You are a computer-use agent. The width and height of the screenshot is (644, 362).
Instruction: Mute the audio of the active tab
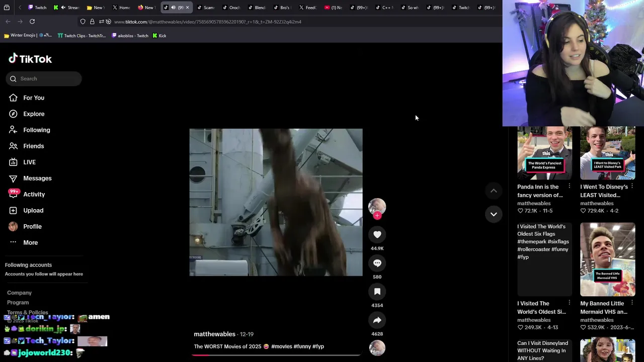click(x=173, y=8)
